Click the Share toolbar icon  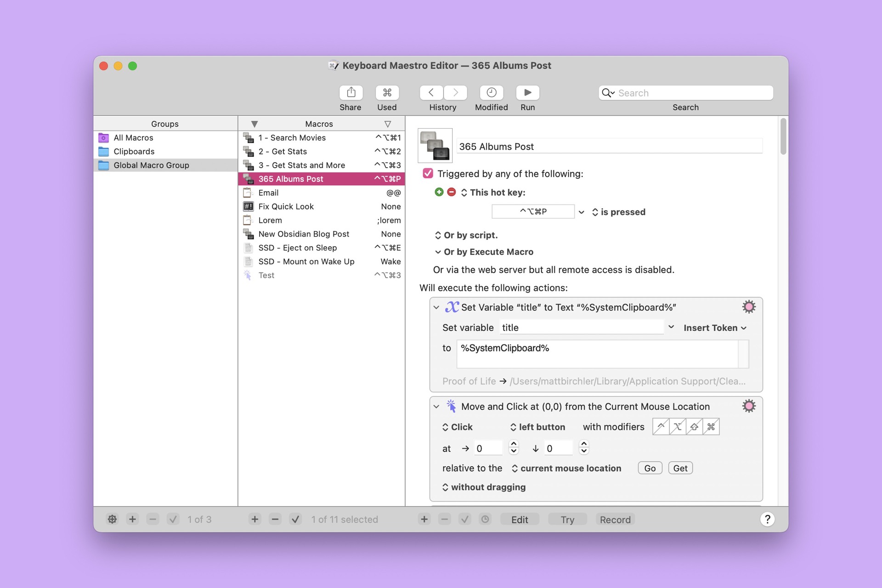point(351,92)
